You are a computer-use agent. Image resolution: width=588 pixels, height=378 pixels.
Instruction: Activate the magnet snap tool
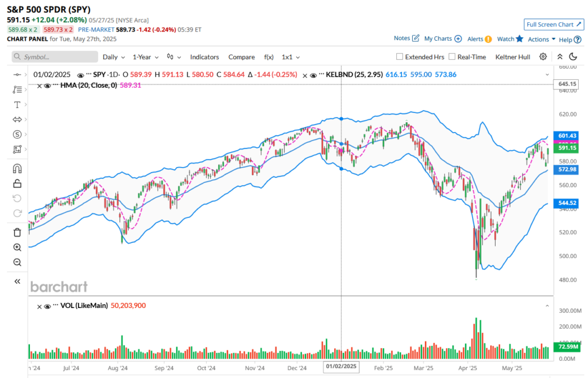17,169
